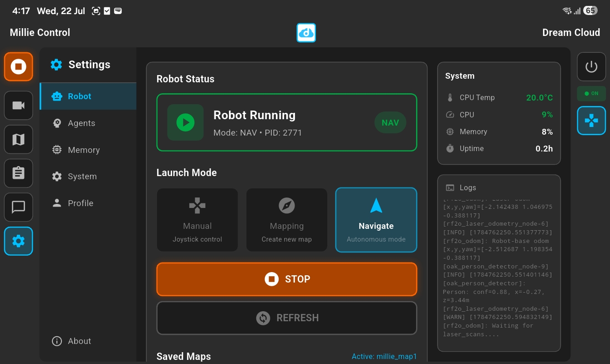Viewport: 610px width, 364px height.
Task: Open the tasks clipboard icon
Action: coord(19,173)
